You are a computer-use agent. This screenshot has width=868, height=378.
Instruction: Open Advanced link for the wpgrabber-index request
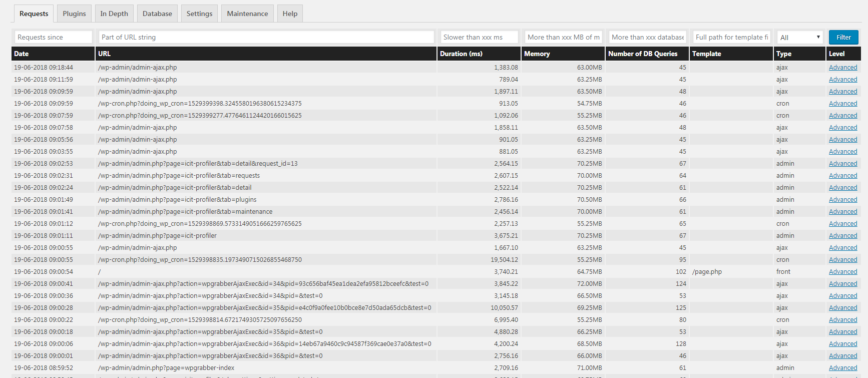[843, 368]
